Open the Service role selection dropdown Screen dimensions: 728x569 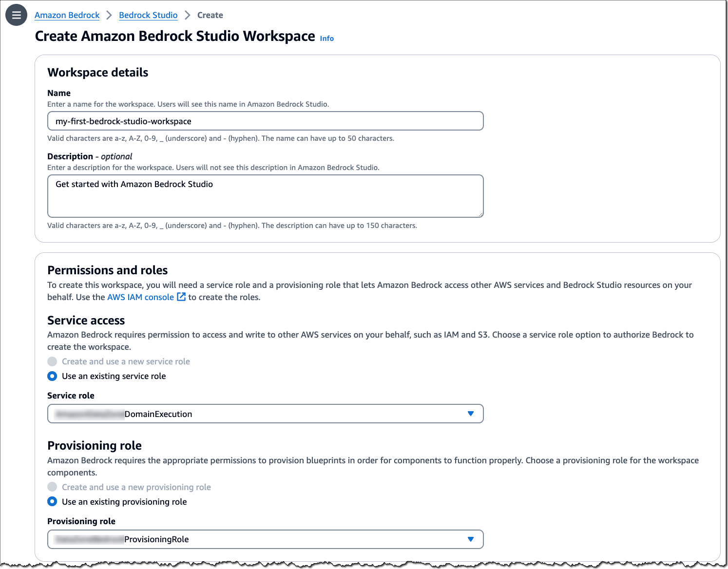tap(265, 413)
